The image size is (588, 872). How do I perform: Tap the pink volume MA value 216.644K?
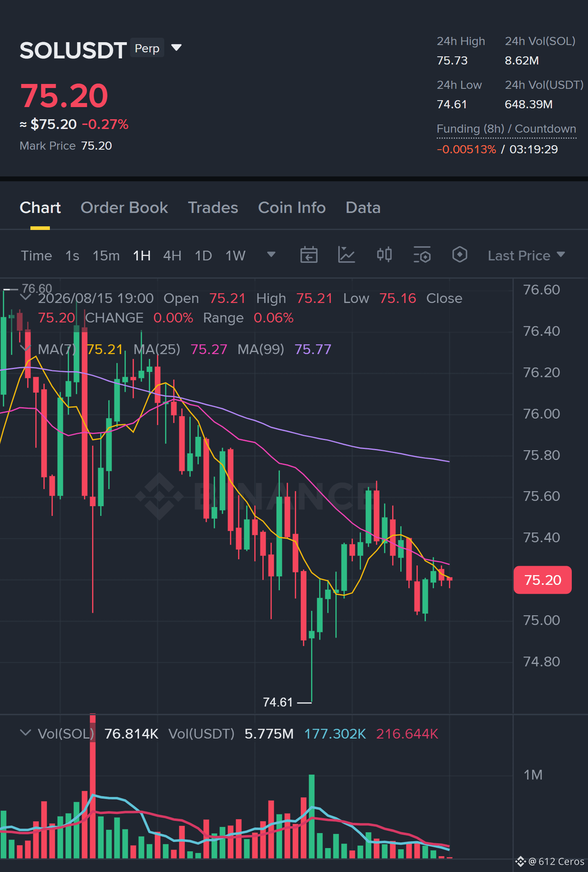(407, 734)
